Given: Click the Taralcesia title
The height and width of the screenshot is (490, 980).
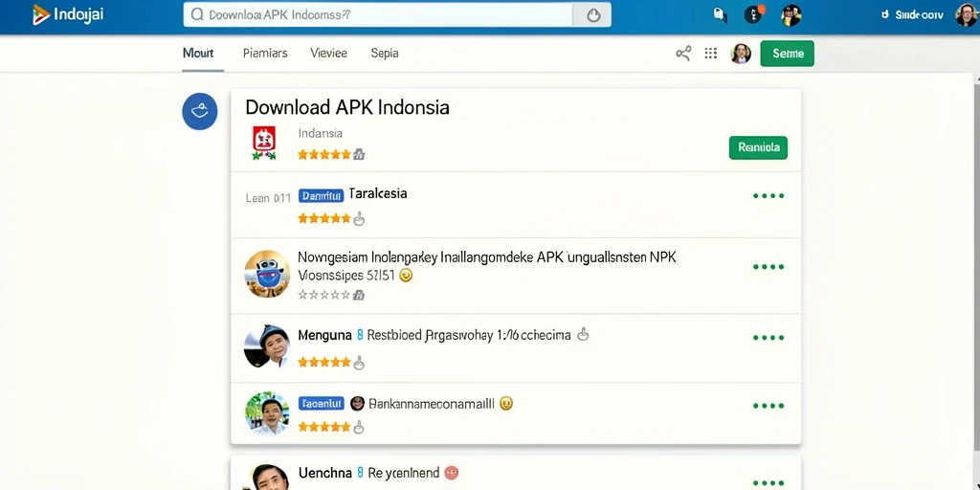Looking at the screenshot, I should (x=378, y=193).
